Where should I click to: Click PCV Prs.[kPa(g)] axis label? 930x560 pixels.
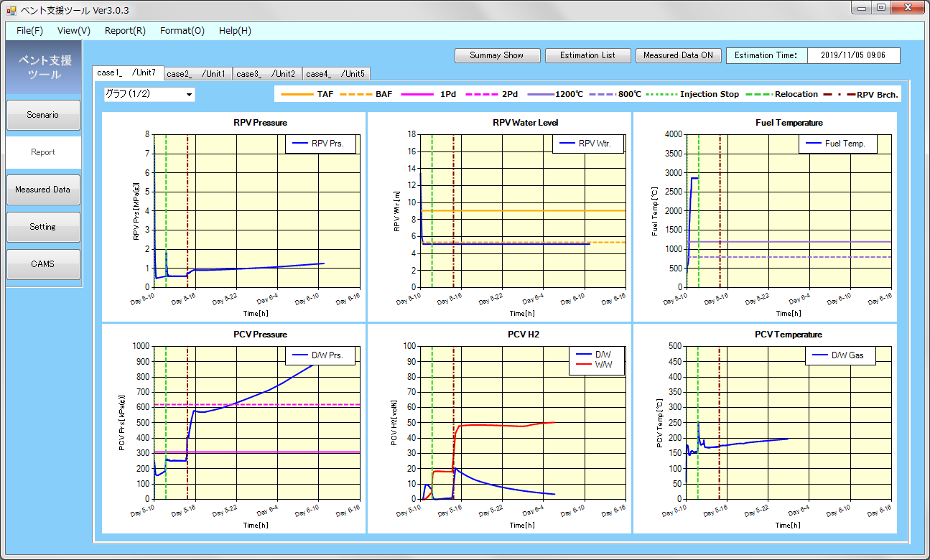(x=123, y=423)
